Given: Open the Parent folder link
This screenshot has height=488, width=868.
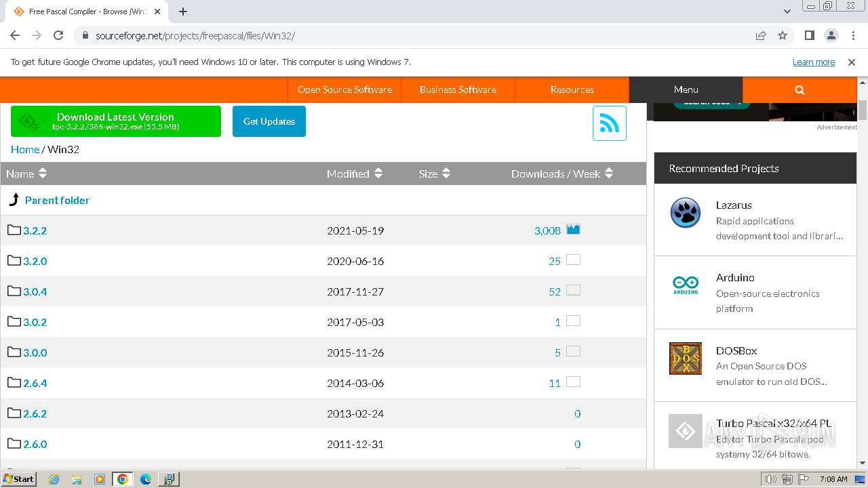Looking at the screenshot, I should (57, 200).
